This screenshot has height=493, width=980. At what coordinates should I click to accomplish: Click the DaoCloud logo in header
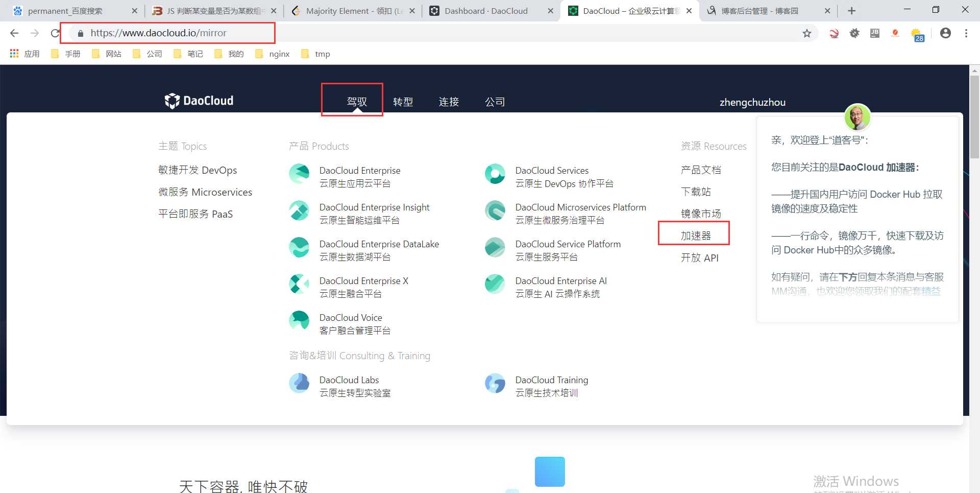point(199,101)
